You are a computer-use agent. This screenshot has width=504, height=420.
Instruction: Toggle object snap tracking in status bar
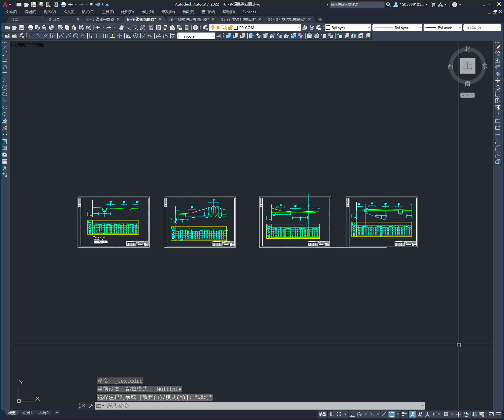coord(384,414)
